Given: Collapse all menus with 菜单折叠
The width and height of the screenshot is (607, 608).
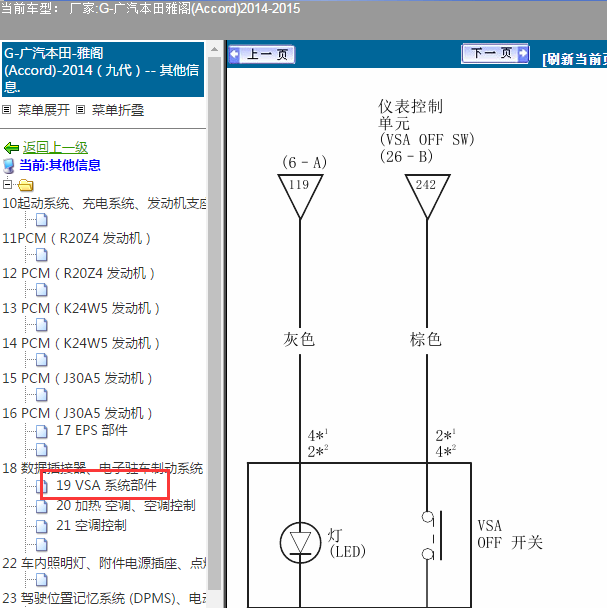Looking at the screenshot, I should (x=118, y=110).
